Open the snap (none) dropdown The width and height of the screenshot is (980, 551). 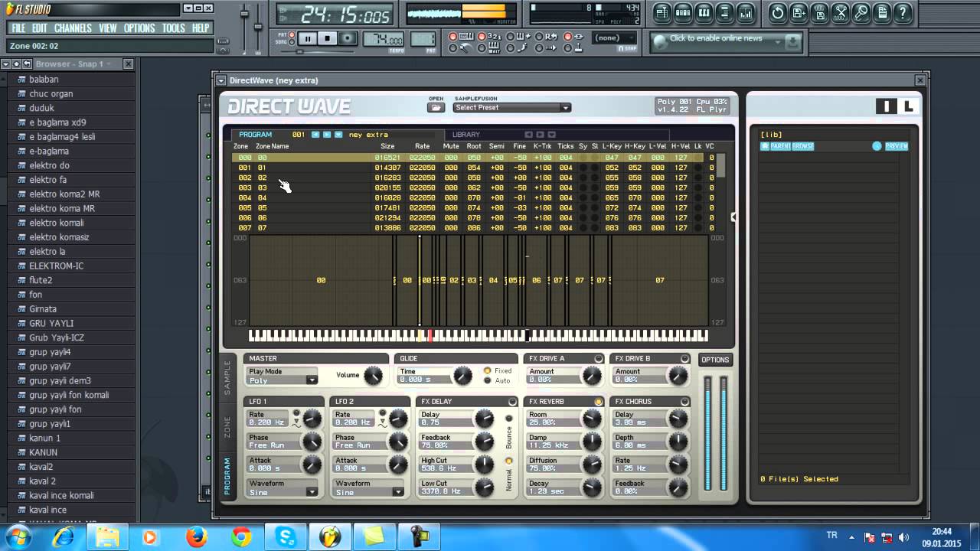click(x=615, y=38)
